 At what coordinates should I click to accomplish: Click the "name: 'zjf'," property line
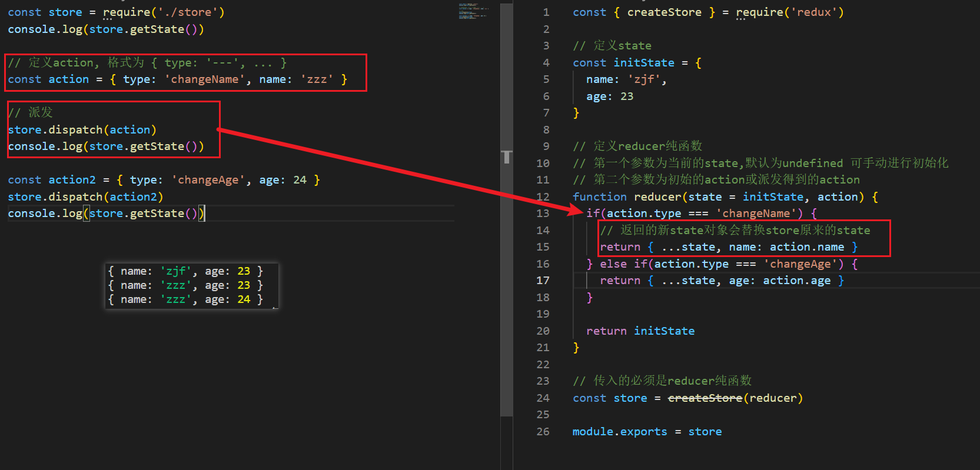626,79
